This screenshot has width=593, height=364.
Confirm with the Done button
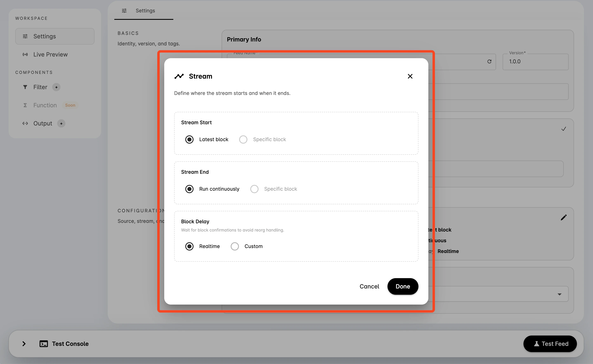pyautogui.click(x=403, y=286)
